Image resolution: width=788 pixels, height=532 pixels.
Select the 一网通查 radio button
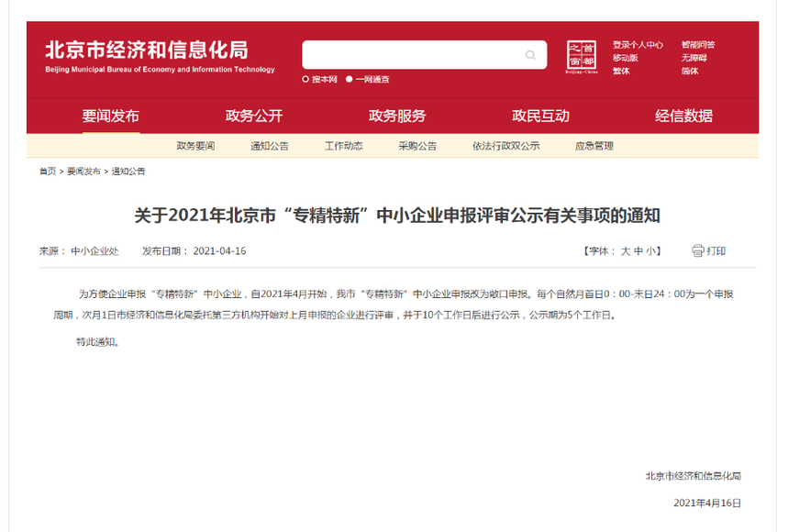click(349, 80)
